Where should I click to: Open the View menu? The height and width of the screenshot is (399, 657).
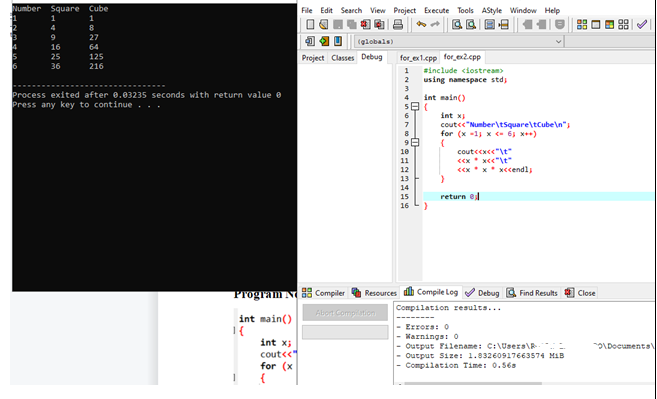click(378, 10)
